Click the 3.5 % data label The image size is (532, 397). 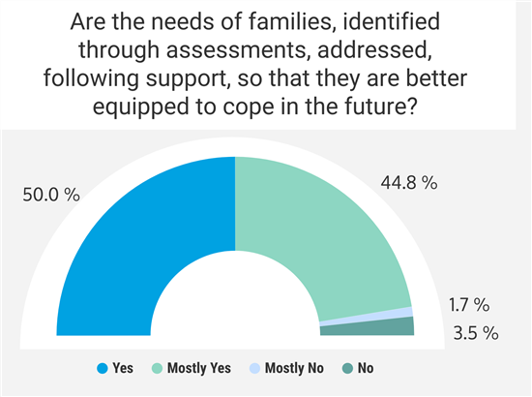click(x=476, y=333)
